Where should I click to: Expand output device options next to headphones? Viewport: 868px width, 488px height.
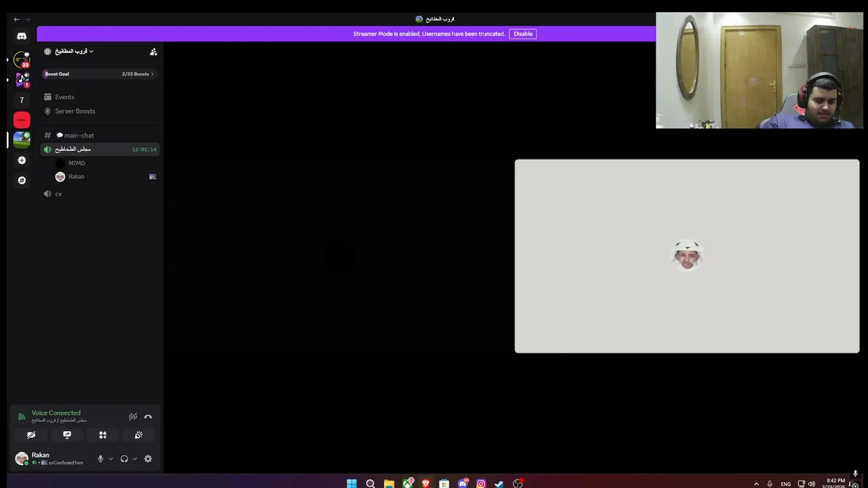134,459
